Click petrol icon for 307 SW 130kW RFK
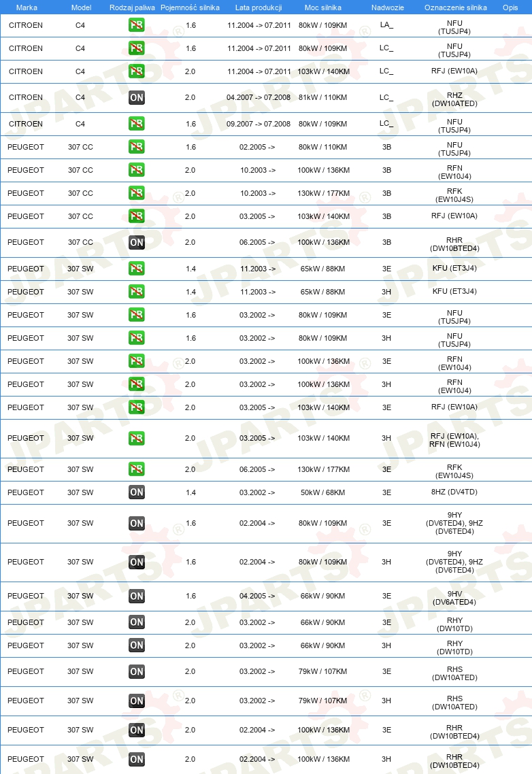This screenshot has width=532, height=774. pyautogui.click(x=136, y=469)
